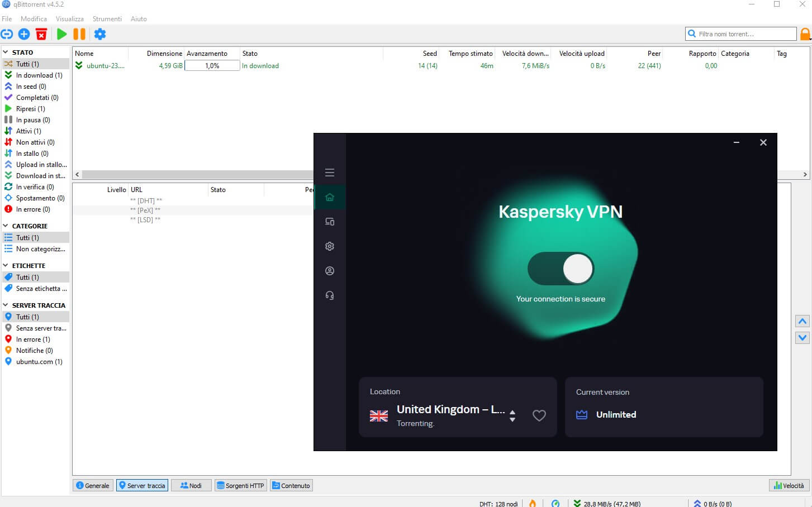Image resolution: width=812 pixels, height=507 pixels.
Task: Click the horizontal scrollbar under torrent list
Action: coord(198,175)
